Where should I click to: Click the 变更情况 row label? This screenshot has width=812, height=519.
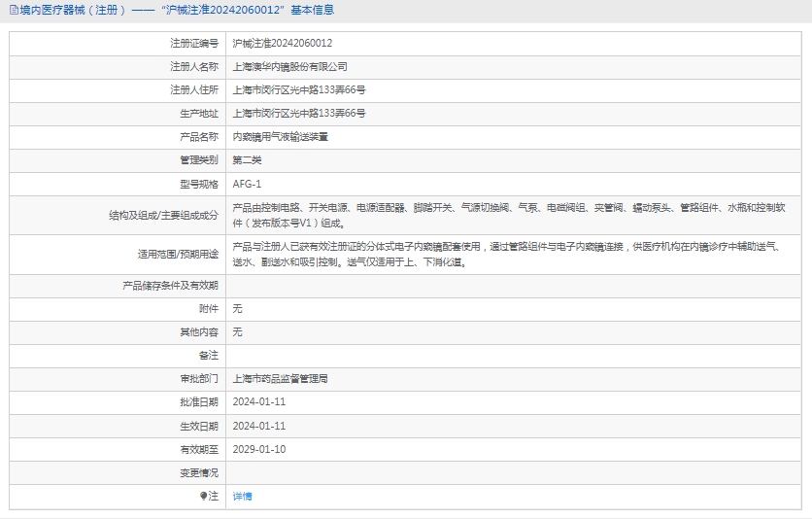pyautogui.click(x=199, y=472)
